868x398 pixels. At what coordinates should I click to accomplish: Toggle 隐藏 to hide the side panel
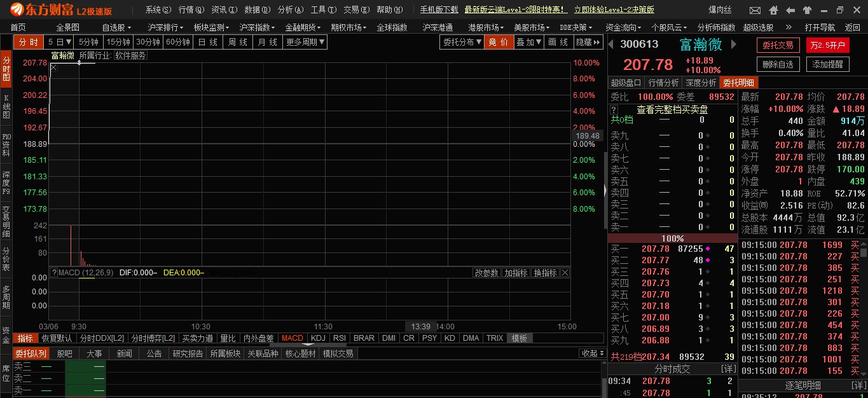coord(586,42)
